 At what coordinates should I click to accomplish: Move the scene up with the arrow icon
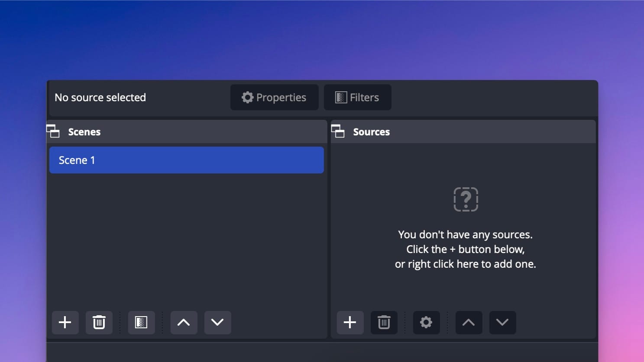pos(184,322)
